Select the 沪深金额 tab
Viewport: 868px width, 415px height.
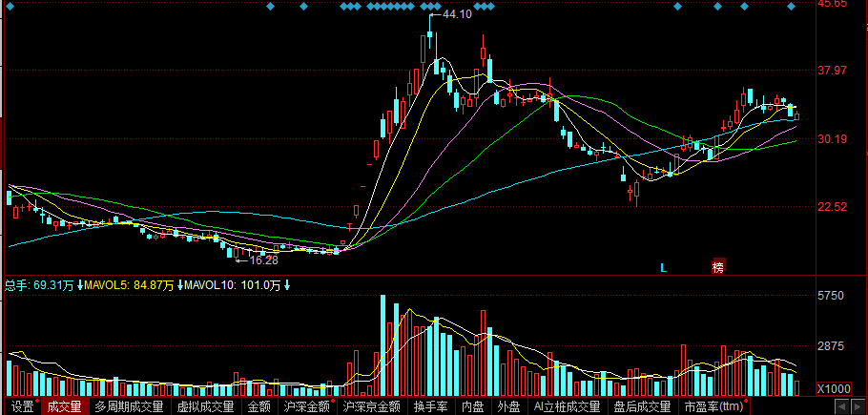(307, 406)
